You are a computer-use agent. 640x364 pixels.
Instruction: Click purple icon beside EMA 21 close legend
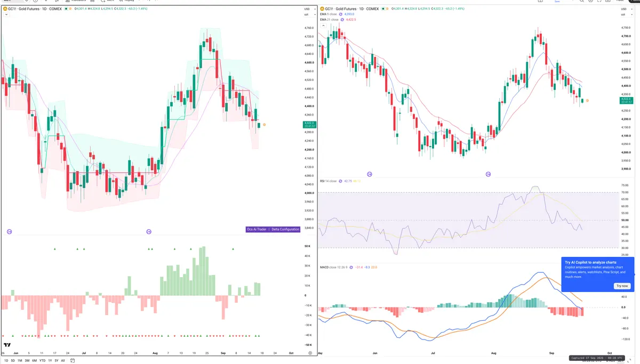coord(342,20)
